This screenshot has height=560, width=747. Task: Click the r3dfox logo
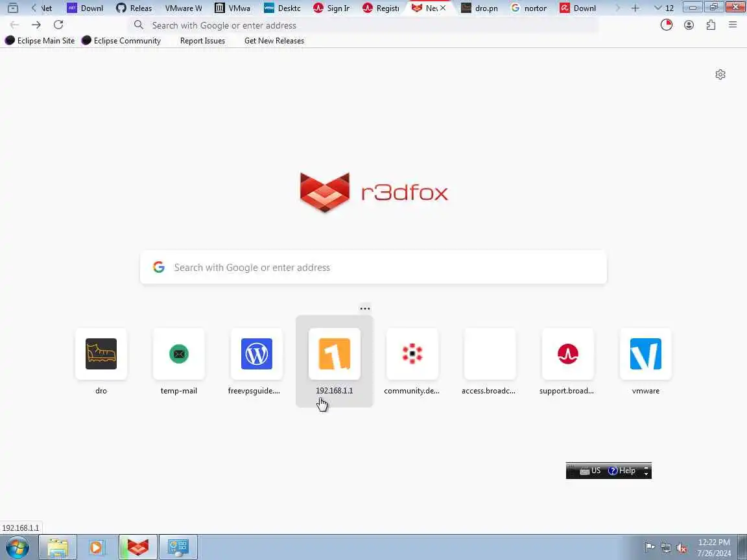point(374,192)
